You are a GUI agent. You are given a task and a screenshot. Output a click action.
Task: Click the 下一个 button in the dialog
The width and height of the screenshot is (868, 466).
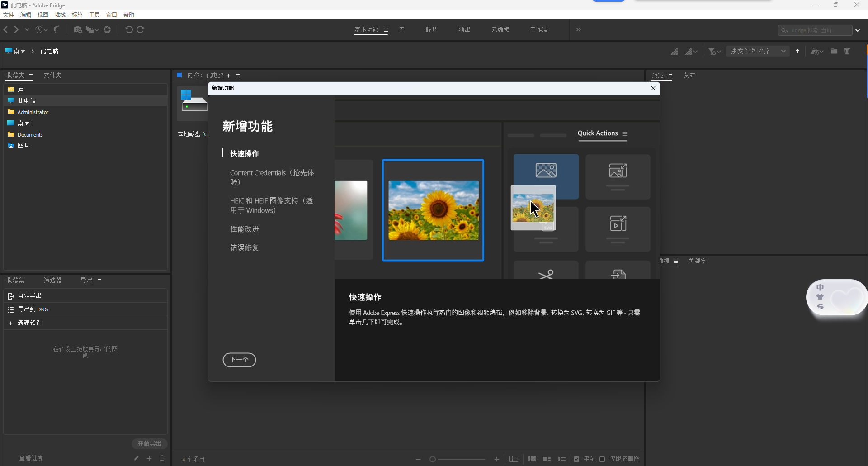click(x=240, y=360)
